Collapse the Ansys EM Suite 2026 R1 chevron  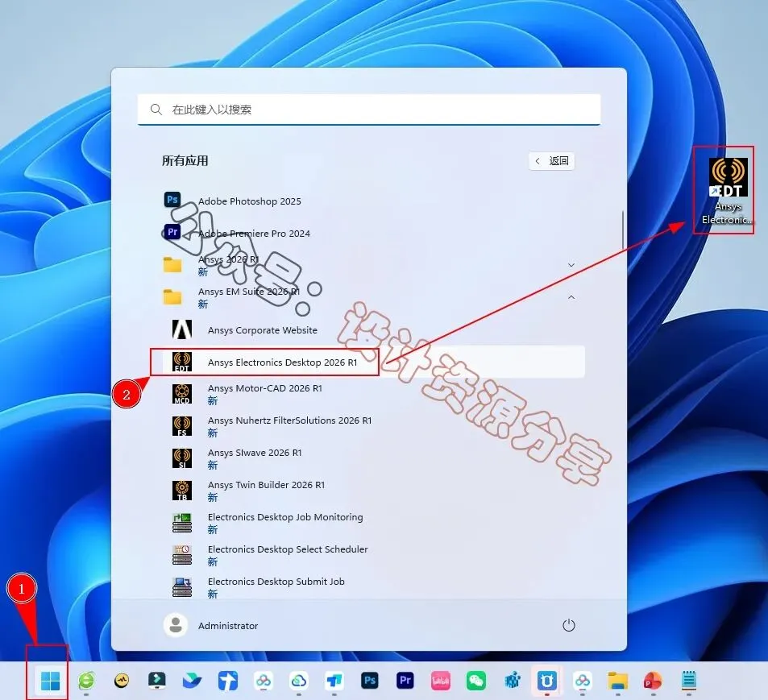[571, 297]
